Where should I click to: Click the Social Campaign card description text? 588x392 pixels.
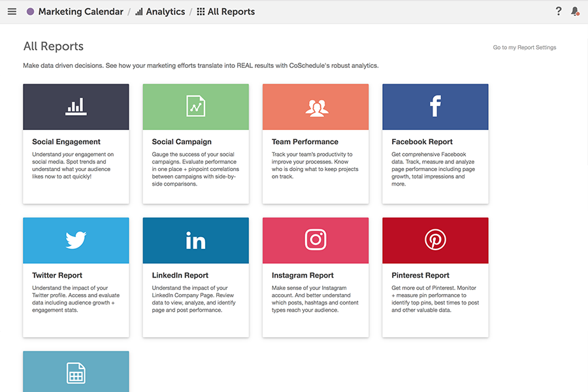pyautogui.click(x=195, y=169)
